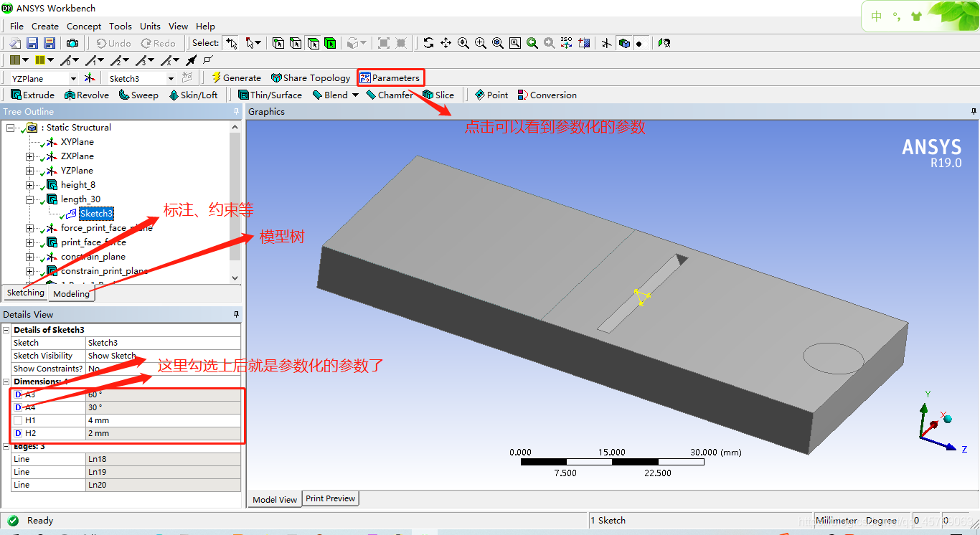Toggle the parameter box for H2
The width and height of the screenshot is (980, 535).
coord(18,433)
